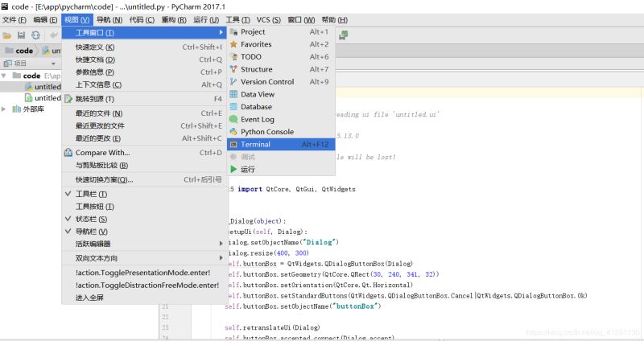The height and width of the screenshot is (341, 644).
Task: Select the untitled ui file row
Action: pos(31,98)
